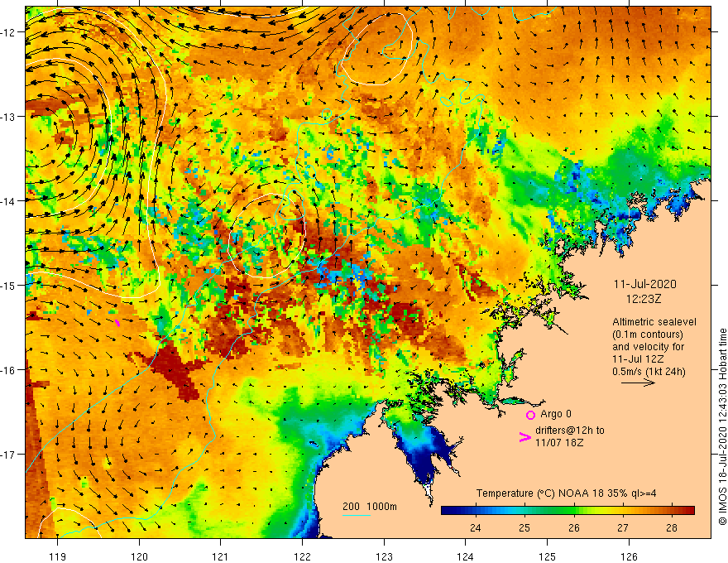Click the dark red end of temperature scale
The image size is (728, 563).
[689, 511]
